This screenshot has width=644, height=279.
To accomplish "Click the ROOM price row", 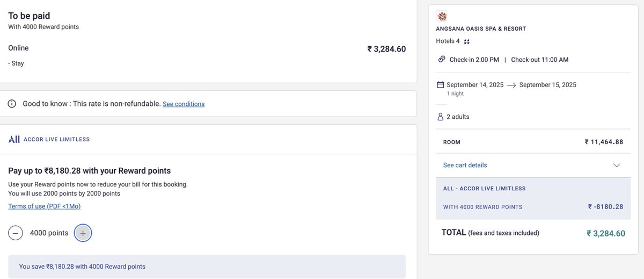I will tap(533, 142).
